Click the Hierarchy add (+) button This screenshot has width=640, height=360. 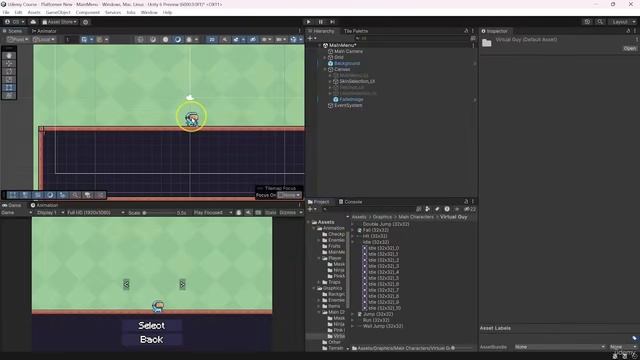pos(311,38)
